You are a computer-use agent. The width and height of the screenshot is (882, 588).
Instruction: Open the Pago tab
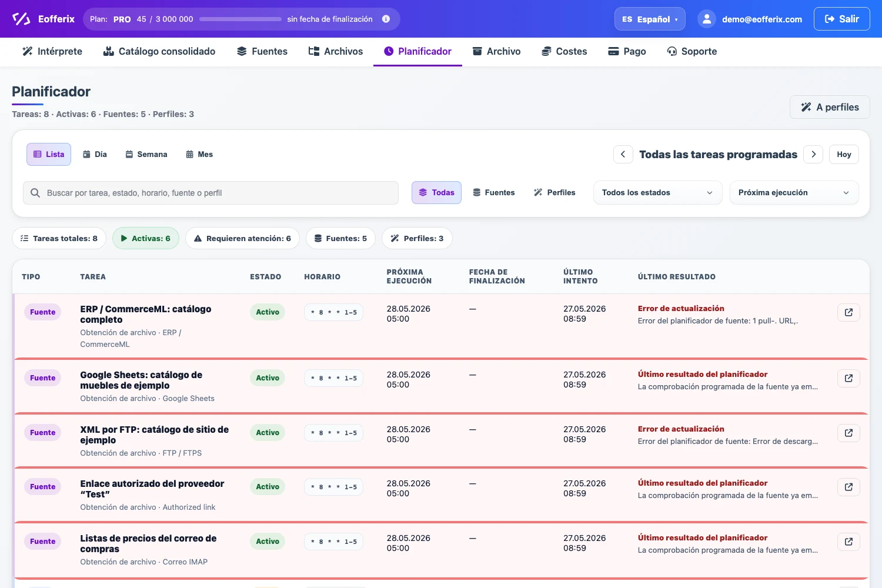(627, 51)
